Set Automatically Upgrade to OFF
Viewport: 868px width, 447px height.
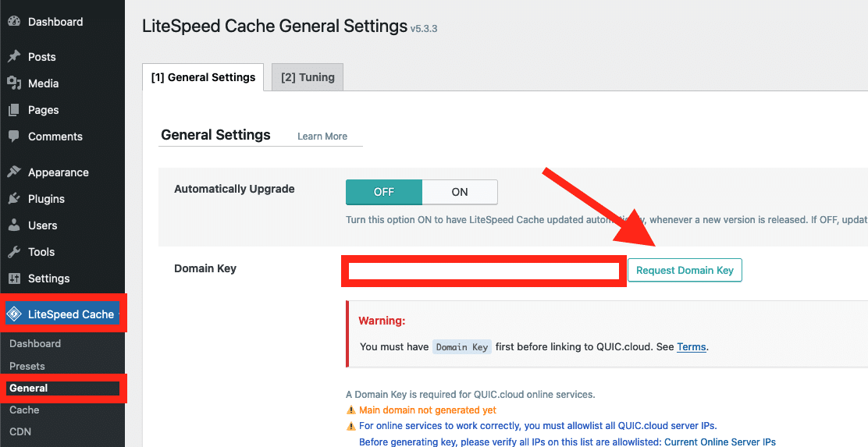point(384,192)
